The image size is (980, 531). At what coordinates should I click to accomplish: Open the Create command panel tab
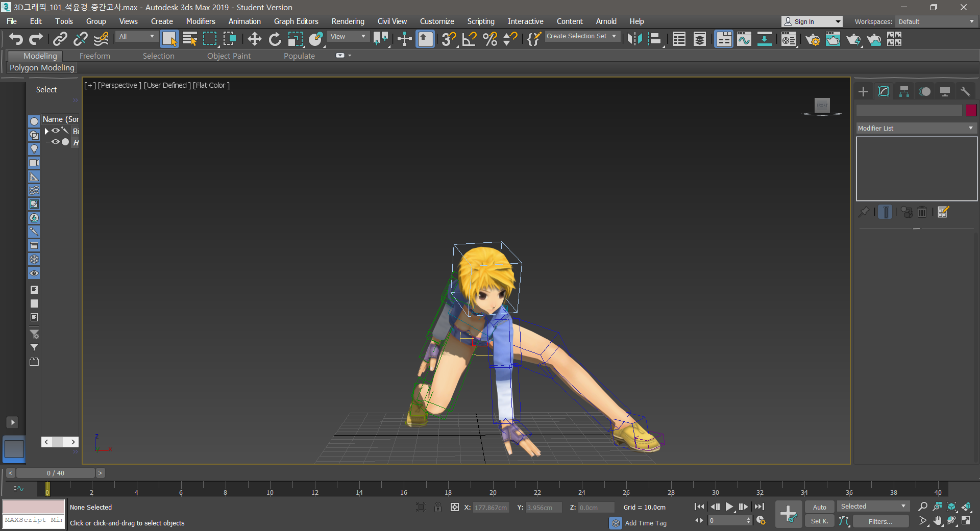click(863, 92)
